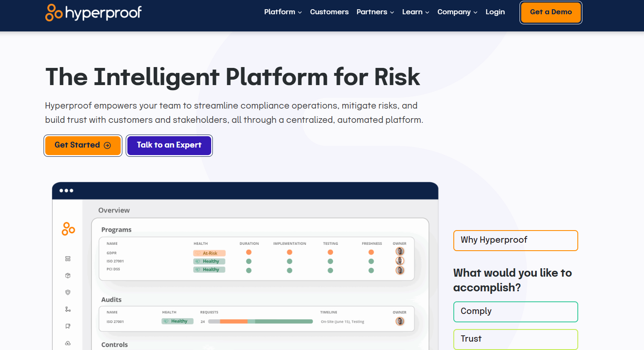Click the Hyperproof logo in dashboard sidebar
The height and width of the screenshot is (350, 644).
(68, 229)
